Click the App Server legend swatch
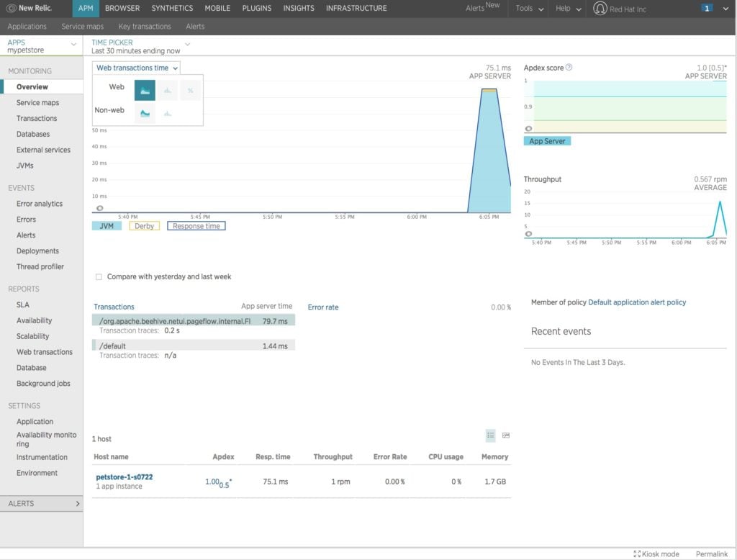The height and width of the screenshot is (560, 737). click(x=547, y=141)
